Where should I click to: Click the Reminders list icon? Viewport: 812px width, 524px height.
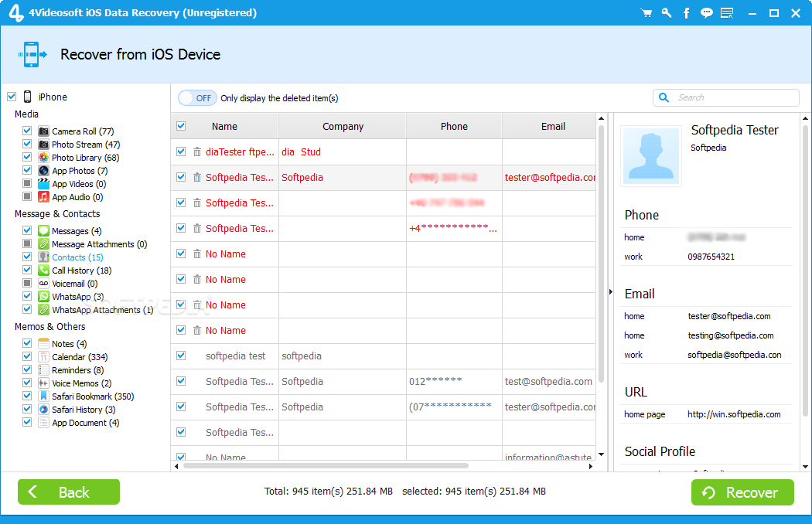pyautogui.click(x=44, y=369)
